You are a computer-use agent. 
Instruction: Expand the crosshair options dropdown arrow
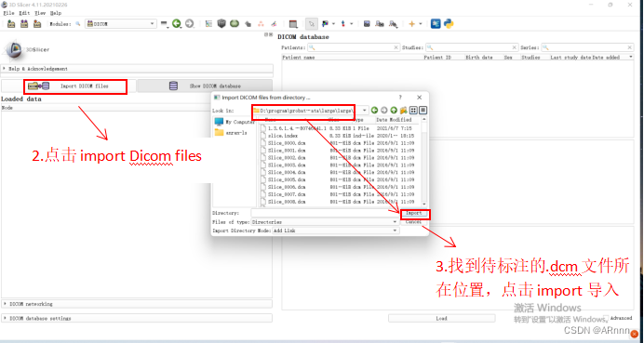click(x=420, y=24)
